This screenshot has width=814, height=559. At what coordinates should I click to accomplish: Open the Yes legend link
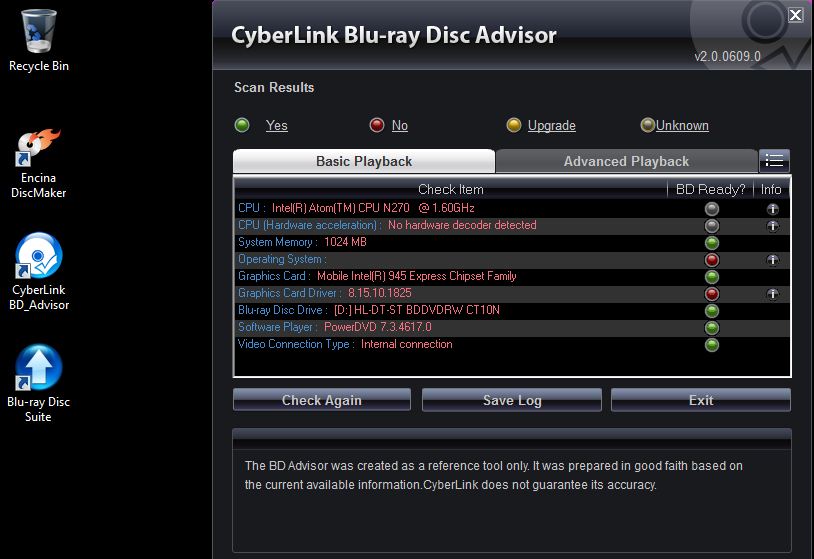click(277, 126)
